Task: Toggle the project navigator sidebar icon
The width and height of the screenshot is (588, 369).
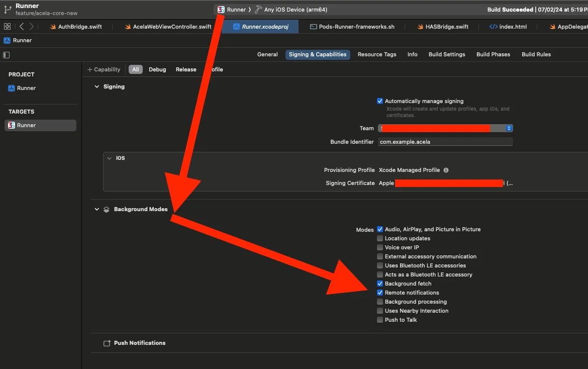Action: [6, 55]
